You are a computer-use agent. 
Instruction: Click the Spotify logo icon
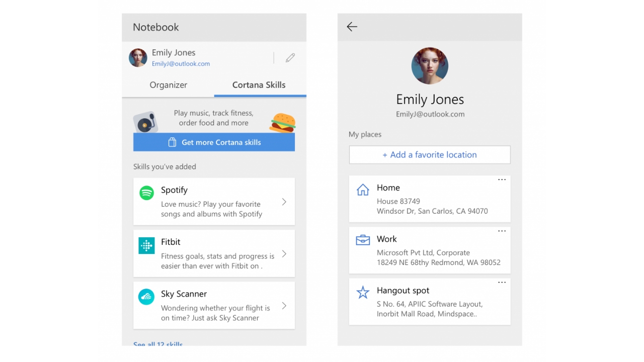click(x=146, y=193)
